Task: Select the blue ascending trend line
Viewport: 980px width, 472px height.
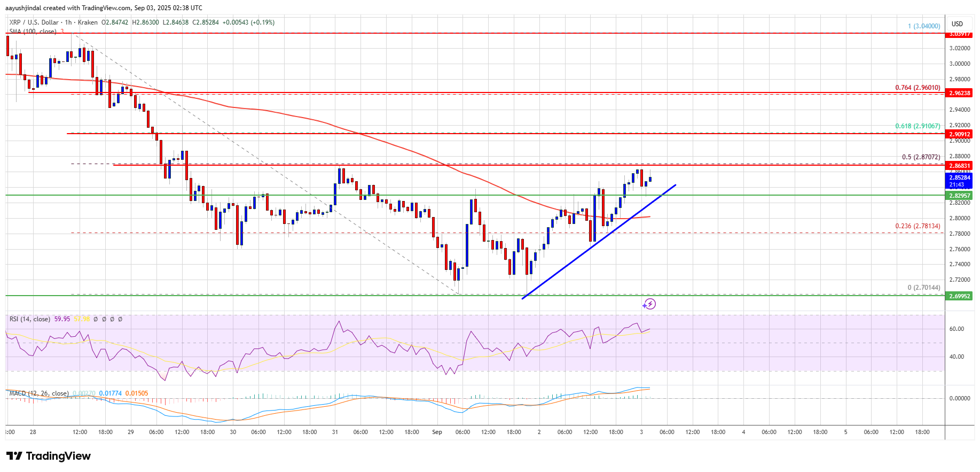Action: click(x=598, y=241)
